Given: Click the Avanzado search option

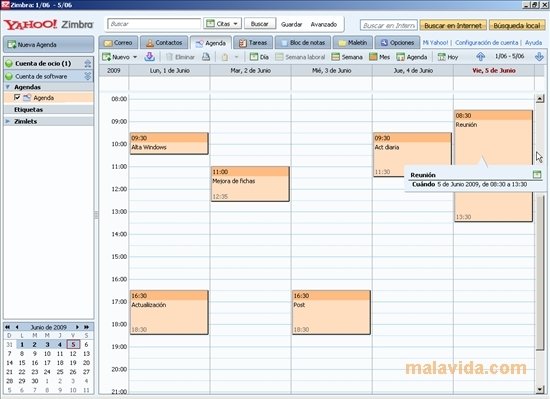Looking at the screenshot, I should (x=324, y=24).
